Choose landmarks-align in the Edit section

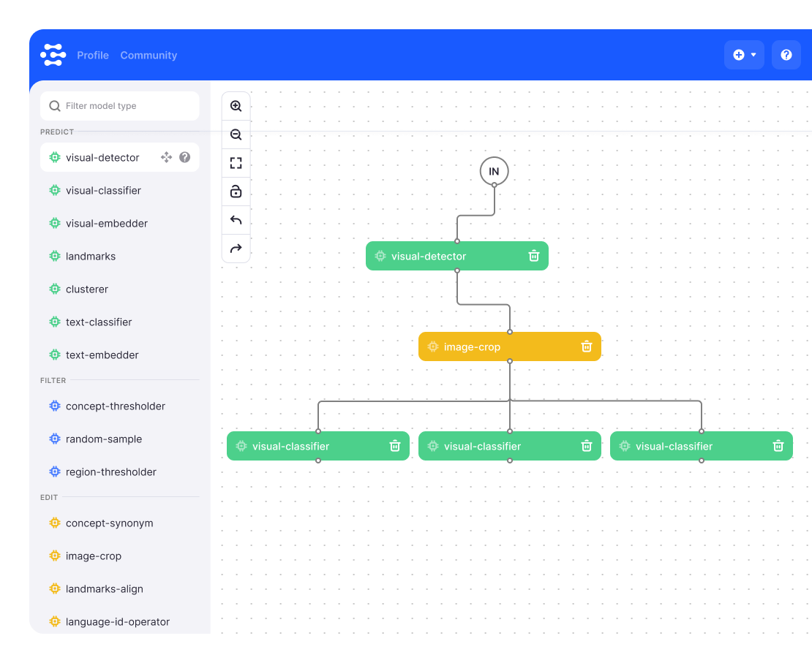tap(104, 589)
